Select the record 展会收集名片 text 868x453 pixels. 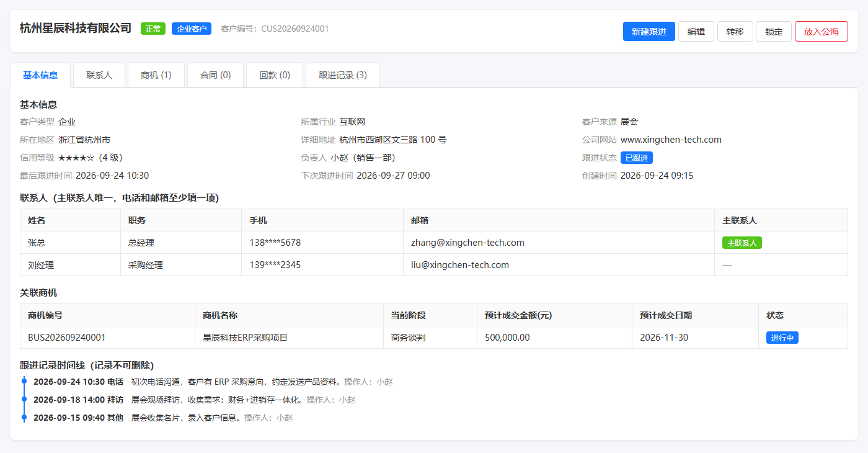point(157,418)
